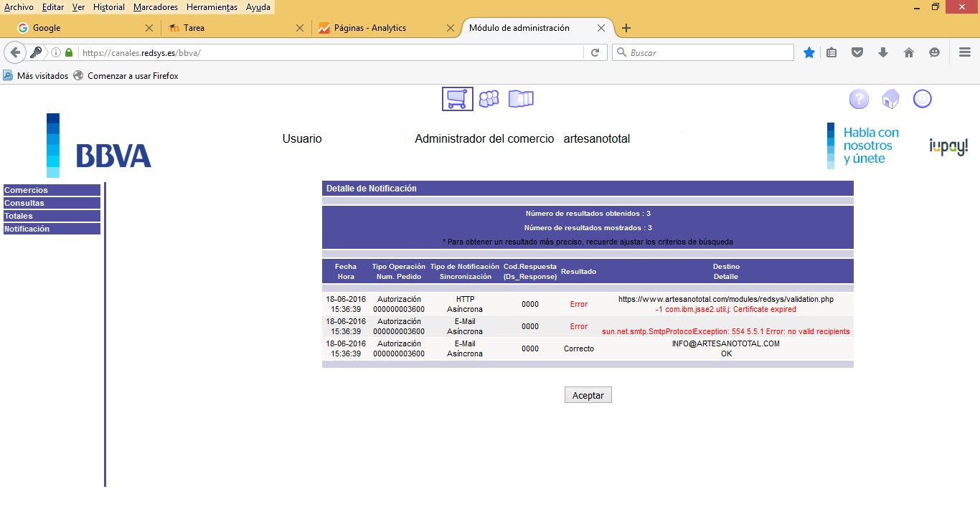Image resolution: width=980 pixels, height=522 pixels.
Task: Click the Número de resultados obtenidos line
Action: pyautogui.click(x=588, y=213)
